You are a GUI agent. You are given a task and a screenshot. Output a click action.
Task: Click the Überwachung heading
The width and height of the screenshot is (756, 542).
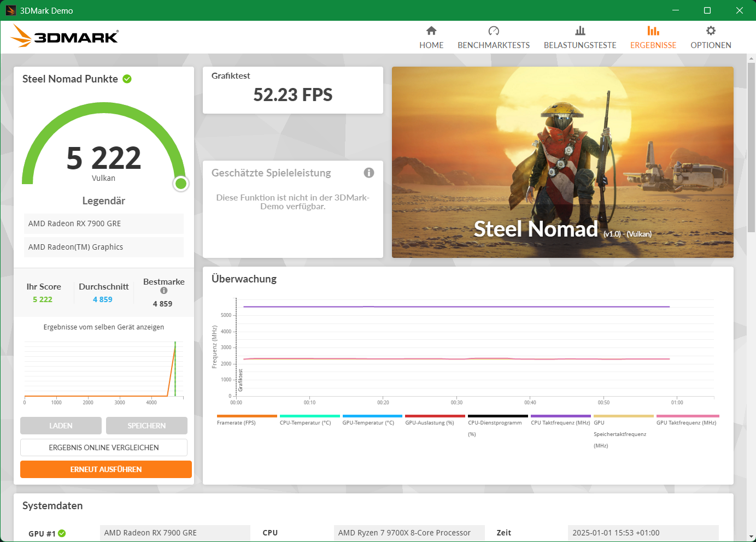click(244, 279)
